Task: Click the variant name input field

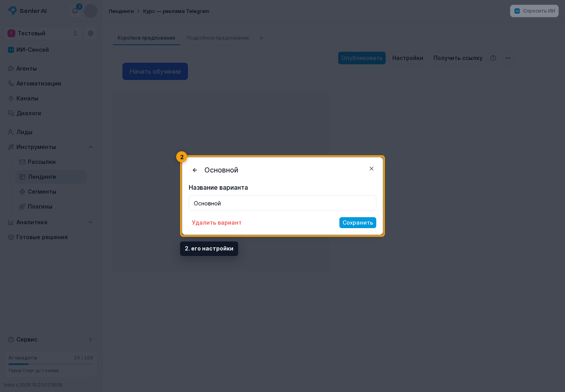Action: tap(282, 203)
